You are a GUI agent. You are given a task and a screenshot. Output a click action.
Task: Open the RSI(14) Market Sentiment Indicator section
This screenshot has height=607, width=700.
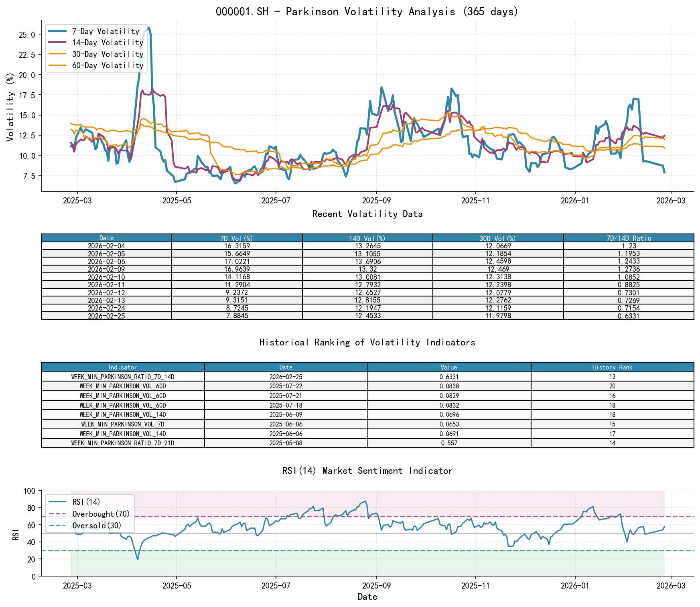[367, 471]
